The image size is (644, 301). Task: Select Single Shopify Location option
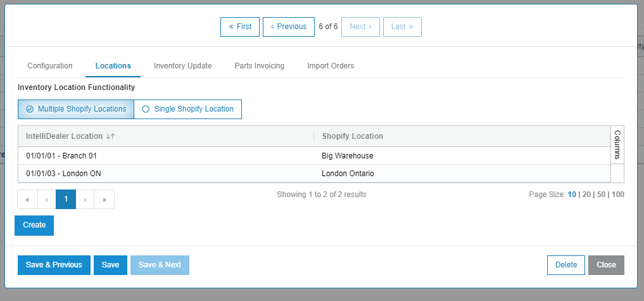187,110
